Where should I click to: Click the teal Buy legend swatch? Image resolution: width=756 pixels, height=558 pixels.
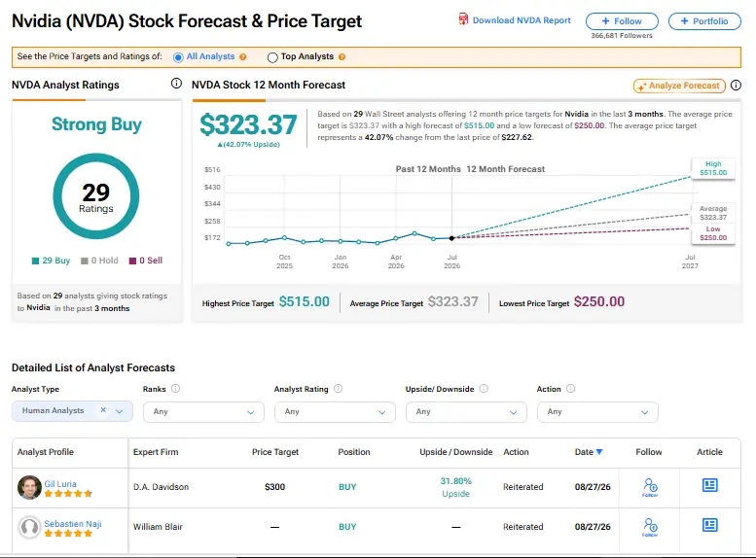click(x=35, y=261)
